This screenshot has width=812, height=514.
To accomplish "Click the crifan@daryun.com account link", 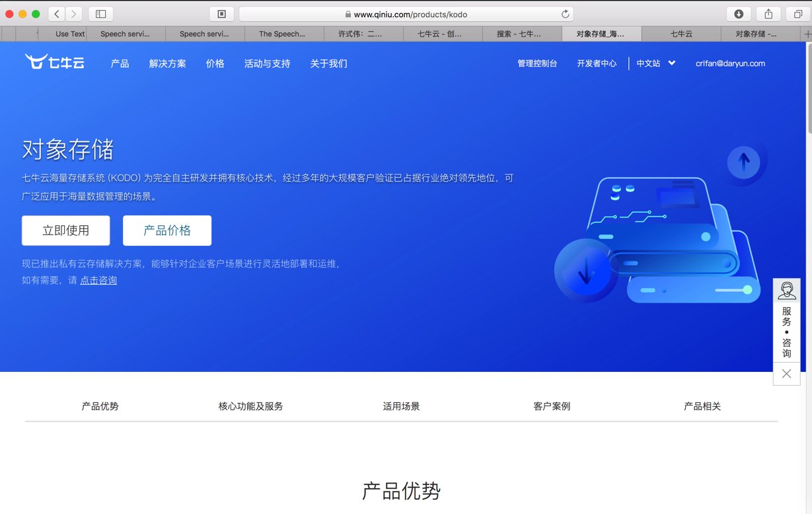I will pyautogui.click(x=730, y=63).
